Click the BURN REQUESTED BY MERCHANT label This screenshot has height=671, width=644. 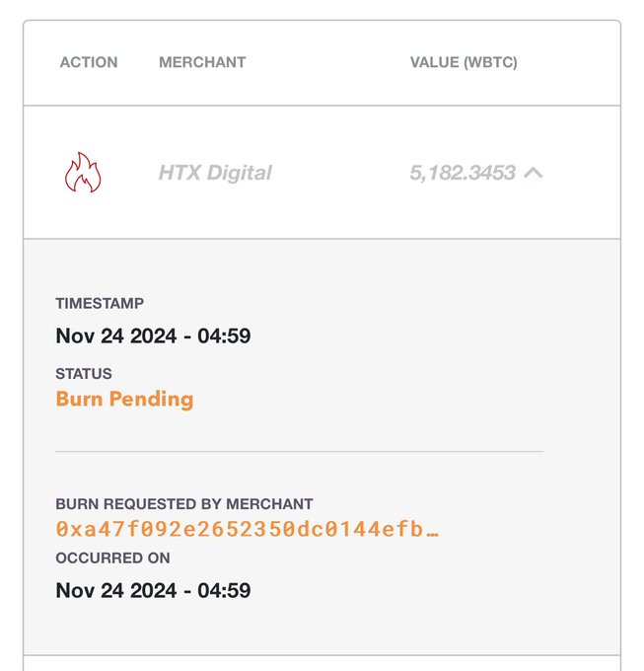point(184,503)
